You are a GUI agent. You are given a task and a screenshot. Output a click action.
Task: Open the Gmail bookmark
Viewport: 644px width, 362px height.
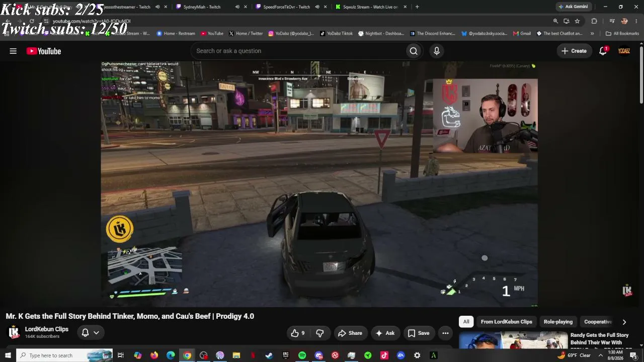pyautogui.click(x=522, y=34)
